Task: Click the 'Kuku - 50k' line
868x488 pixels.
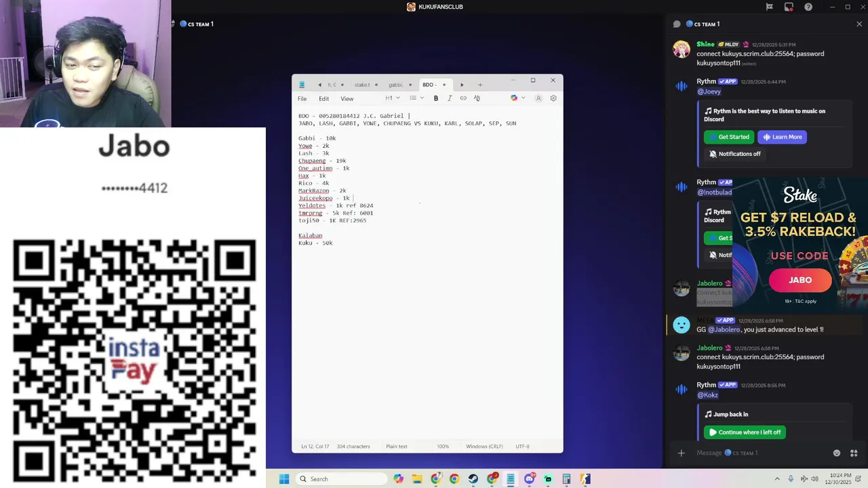Action: 315,243
